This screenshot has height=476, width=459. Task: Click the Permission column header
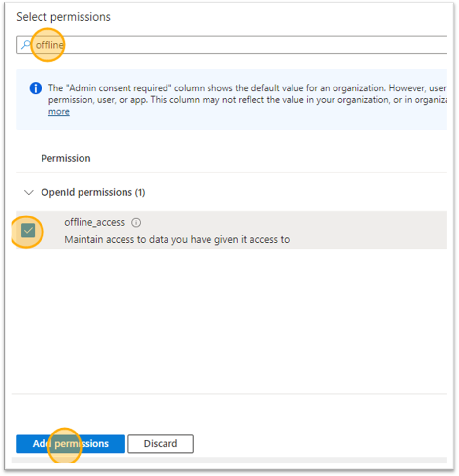point(66,158)
